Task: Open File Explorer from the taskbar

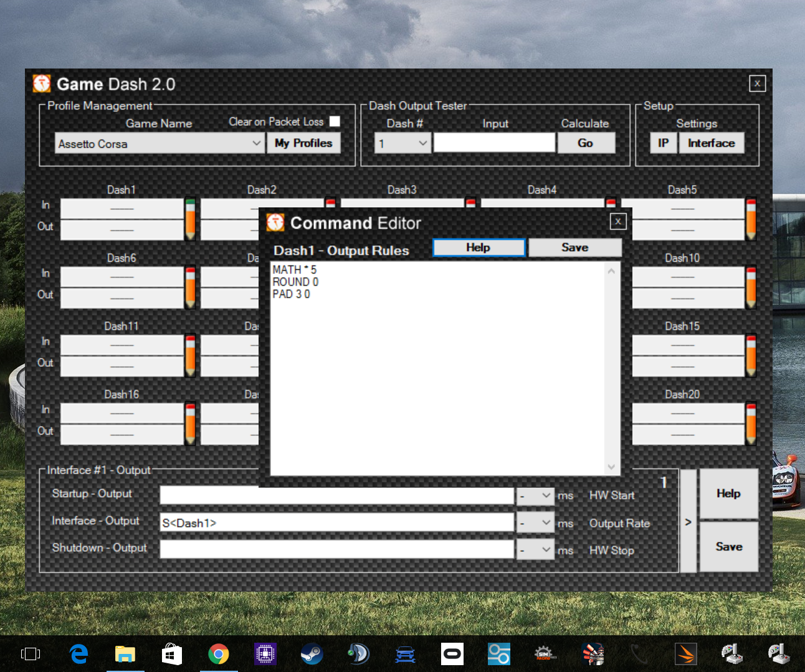Action: pos(125,654)
